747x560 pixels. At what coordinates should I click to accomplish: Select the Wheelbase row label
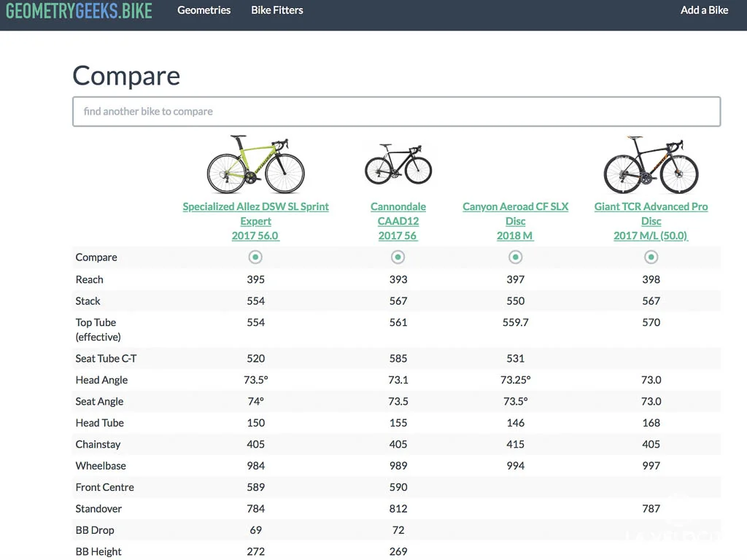(x=101, y=466)
